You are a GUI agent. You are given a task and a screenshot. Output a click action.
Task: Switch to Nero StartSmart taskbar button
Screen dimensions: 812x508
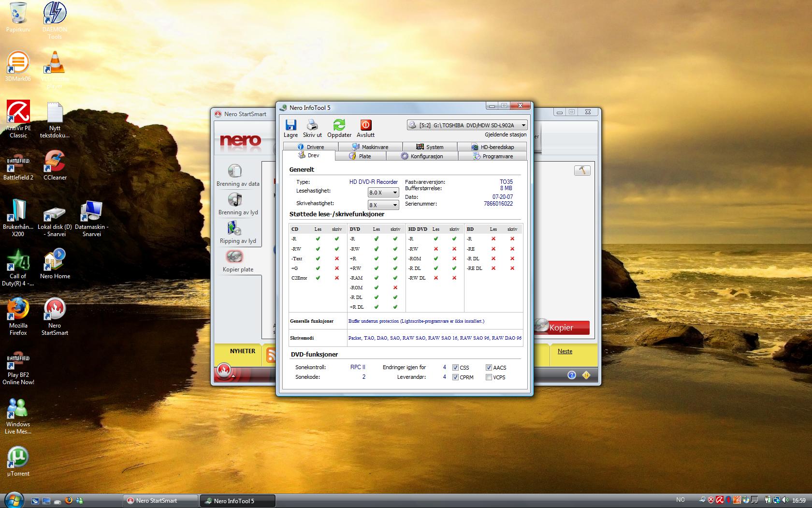click(160, 501)
